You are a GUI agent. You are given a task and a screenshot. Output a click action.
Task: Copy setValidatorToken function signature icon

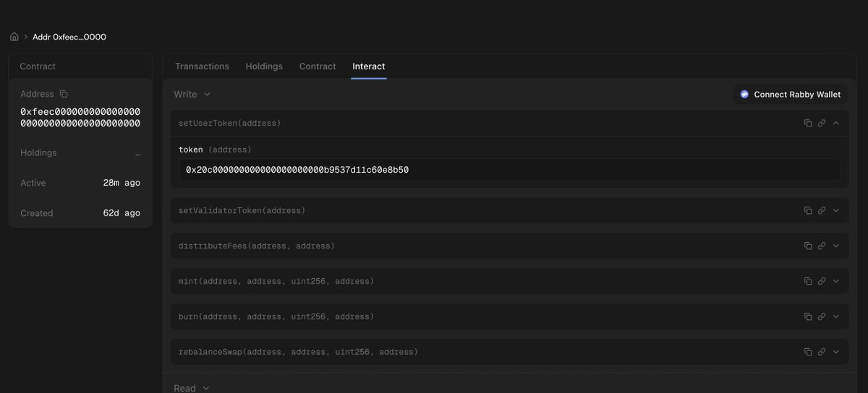point(808,210)
